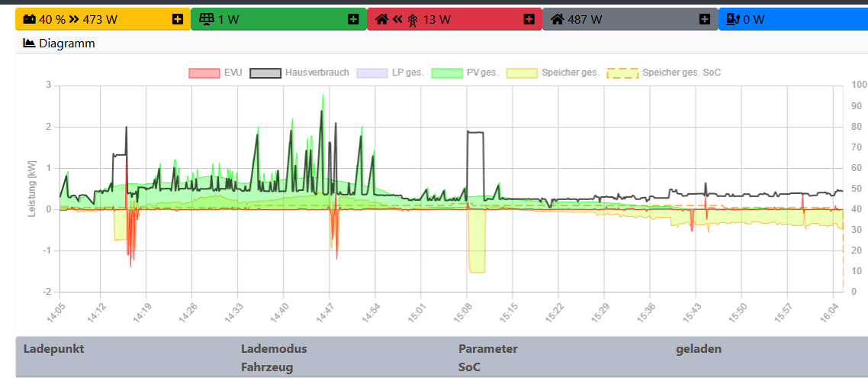Click the SoC label in table header
Screen dimensions: 868x391
click(469, 367)
